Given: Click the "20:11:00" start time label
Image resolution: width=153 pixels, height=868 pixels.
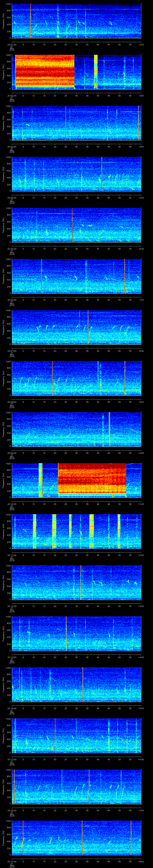Looking at the screenshot, I should [x=12, y=555].
